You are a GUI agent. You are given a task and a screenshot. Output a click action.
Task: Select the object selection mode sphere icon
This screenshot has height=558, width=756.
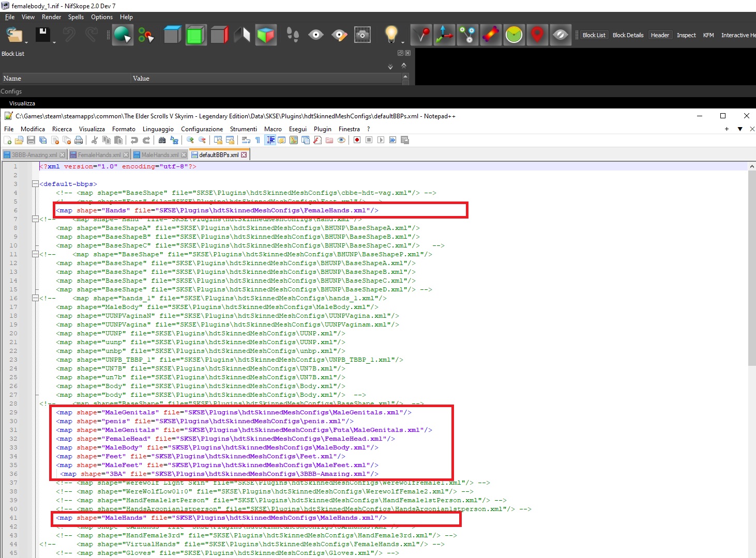pyautogui.click(x=123, y=35)
